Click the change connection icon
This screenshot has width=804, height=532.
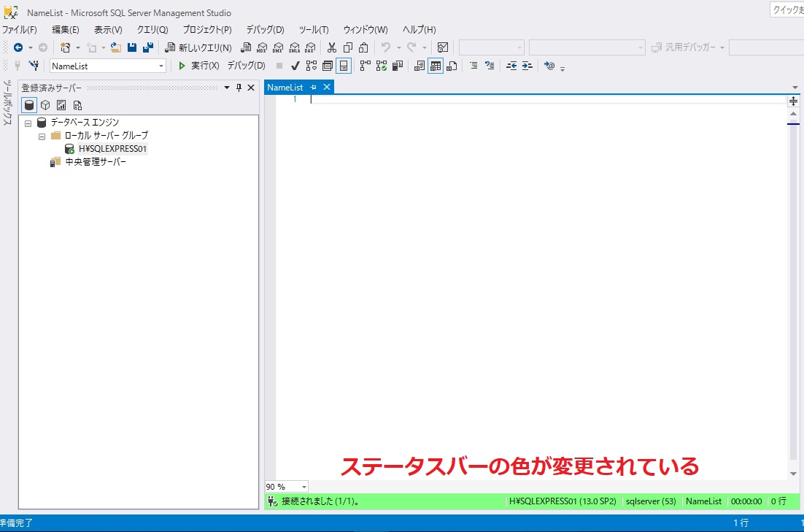[34, 66]
